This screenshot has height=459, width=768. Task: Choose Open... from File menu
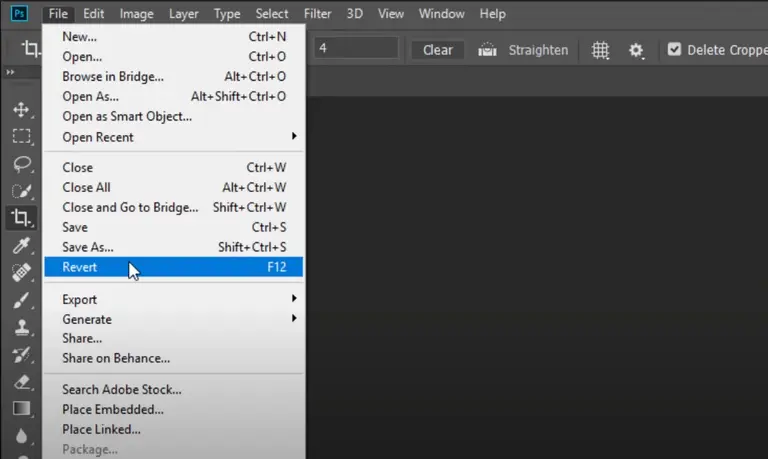(173, 56)
